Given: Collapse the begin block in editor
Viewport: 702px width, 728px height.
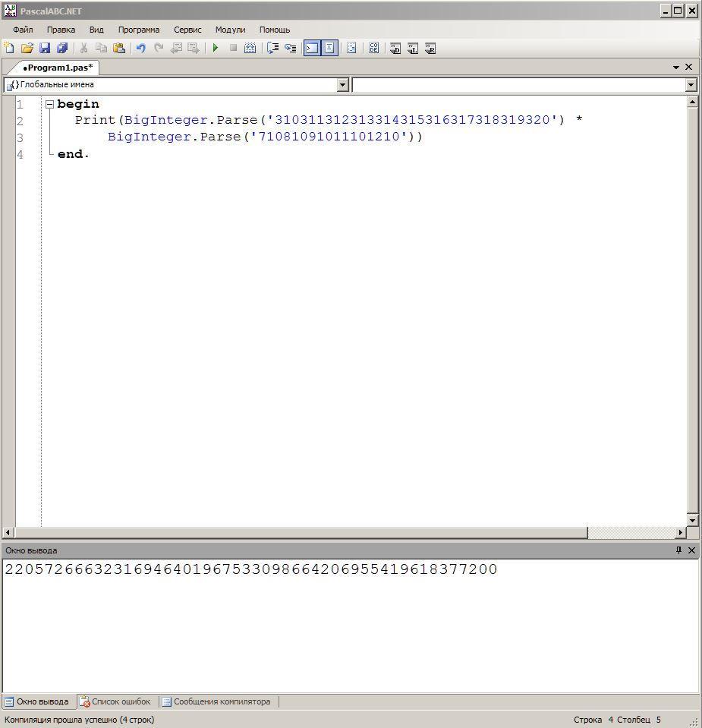Looking at the screenshot, I should coord(49,105).
